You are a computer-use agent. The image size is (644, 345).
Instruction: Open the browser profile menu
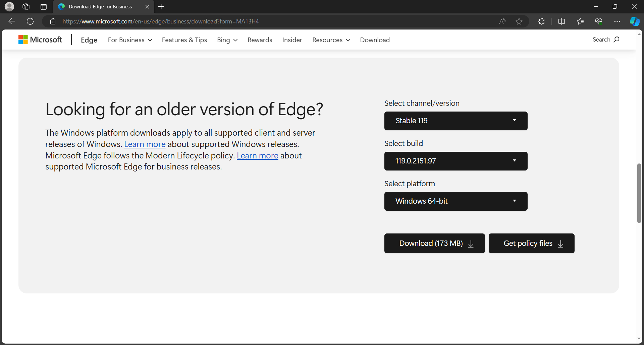[x=9, y=6]
